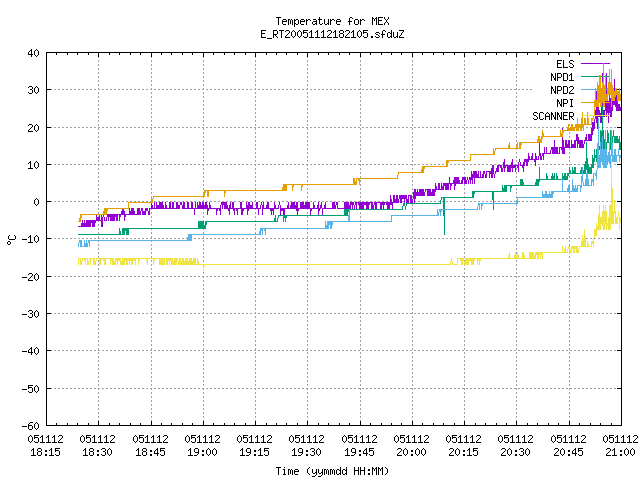
Task: Click the x-axis tick label '20:00'
Action: point(411,452)
